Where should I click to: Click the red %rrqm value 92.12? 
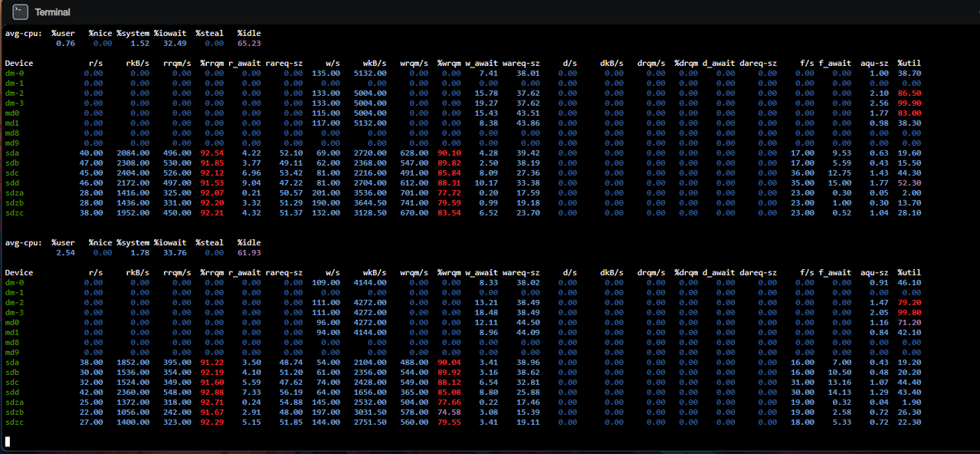point(213,173)
